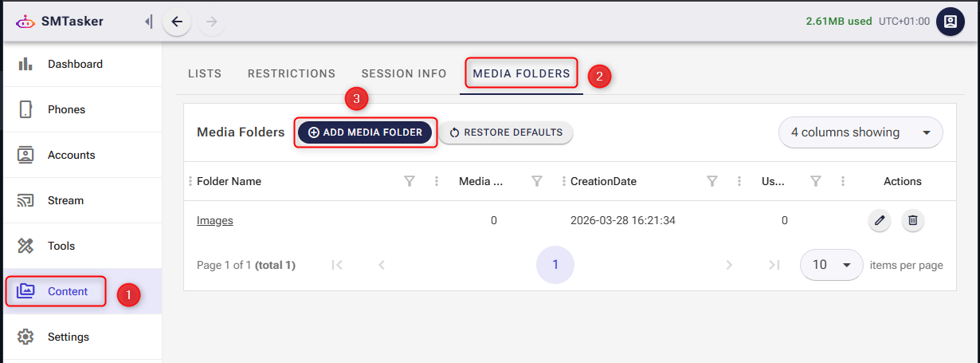Click the back arrow navigation button
Screen dimensions: 980x363
point(177,22)
